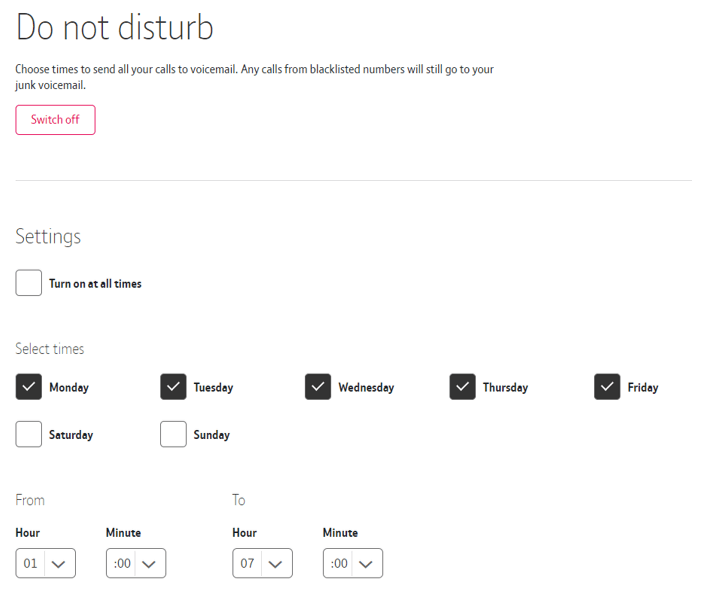Click the Switch off button
Screen dimensions: 704x612
[x=55, y=120]
